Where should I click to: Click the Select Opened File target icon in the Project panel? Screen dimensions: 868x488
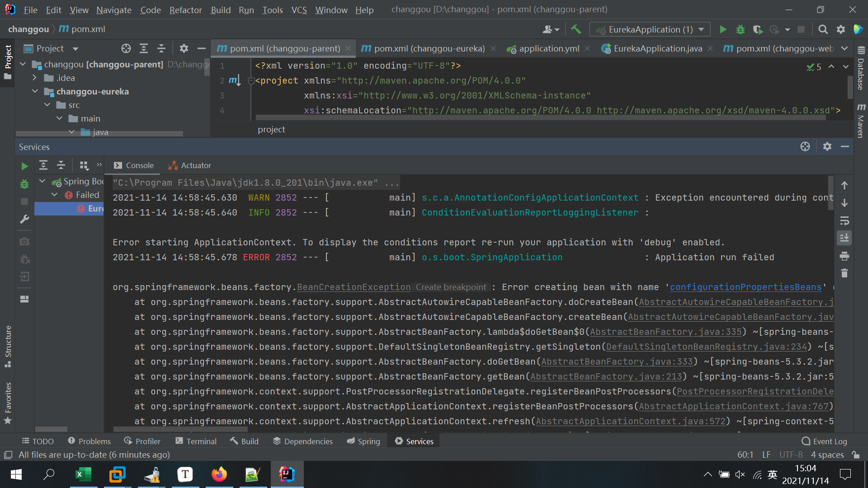(x=126, y=48)
